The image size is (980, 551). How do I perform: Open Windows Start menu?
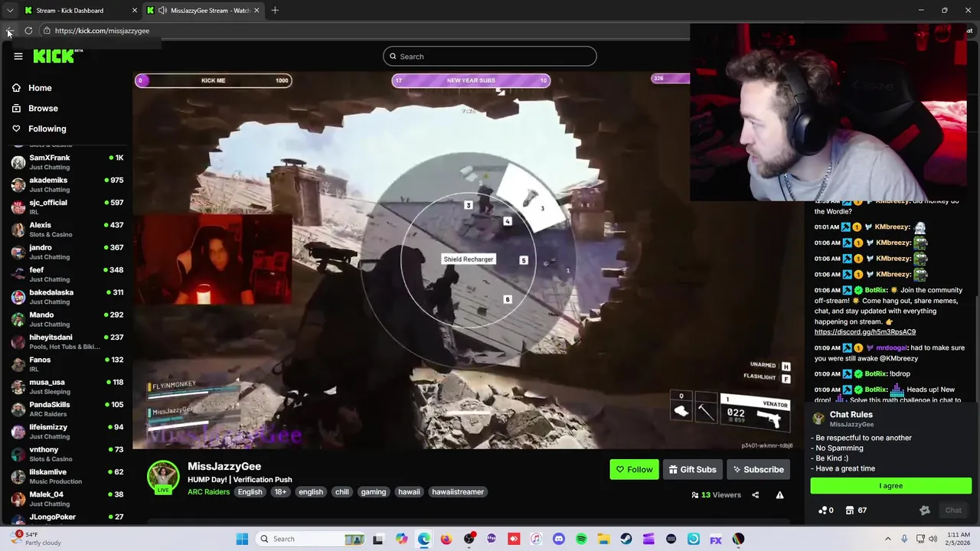242,539
